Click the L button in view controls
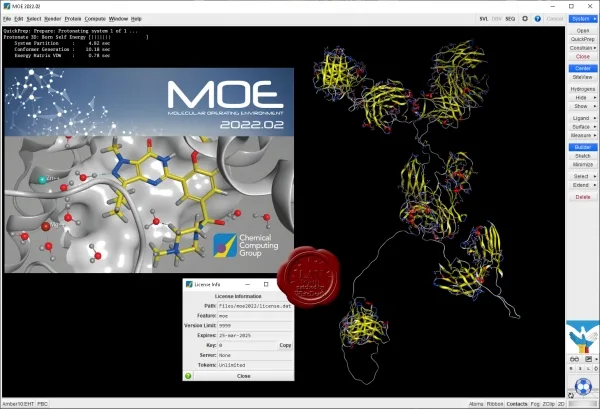This screenshot has width=600, height=409. 589,368
